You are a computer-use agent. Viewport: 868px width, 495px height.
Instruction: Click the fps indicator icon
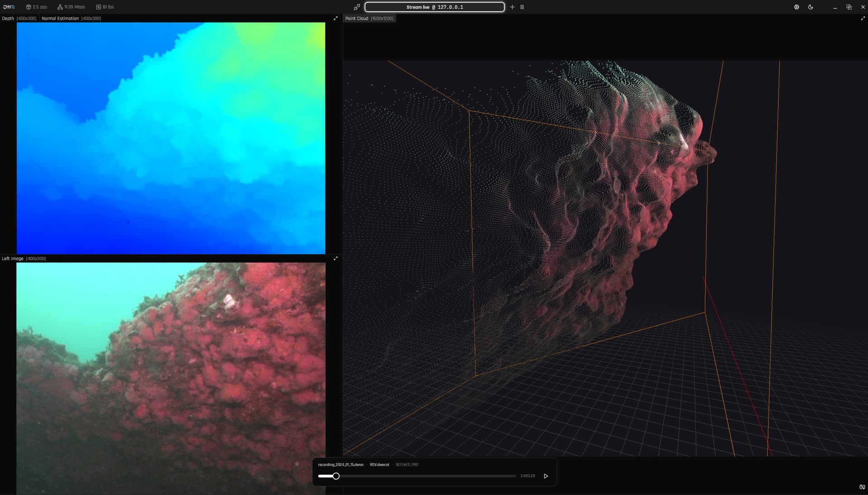[x=99, y=7]
